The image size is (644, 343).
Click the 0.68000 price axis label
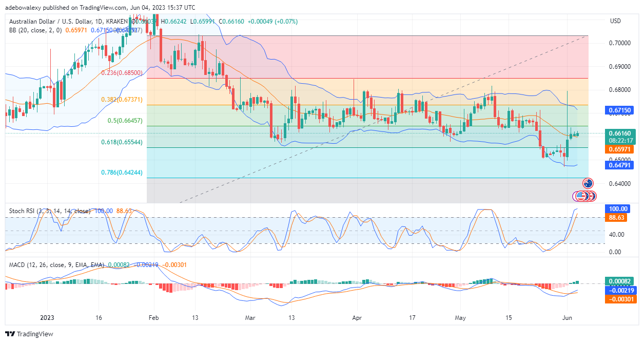tap(619, 90)
